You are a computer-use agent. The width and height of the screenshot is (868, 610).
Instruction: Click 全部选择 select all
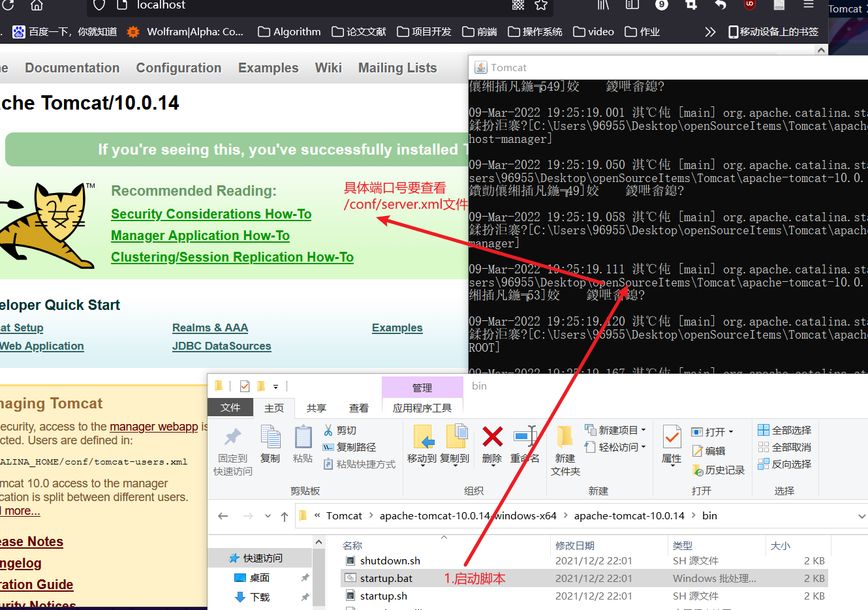pos(784,430)
